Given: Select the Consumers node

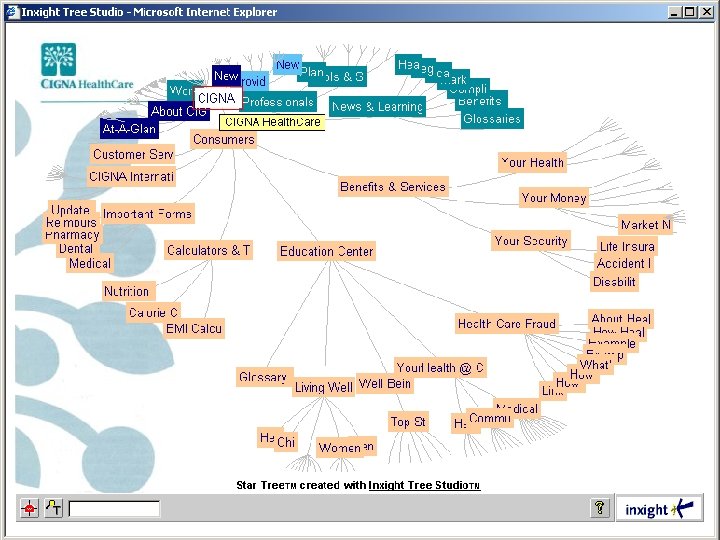Looking at the screenshot, I should tap(224, 140).
